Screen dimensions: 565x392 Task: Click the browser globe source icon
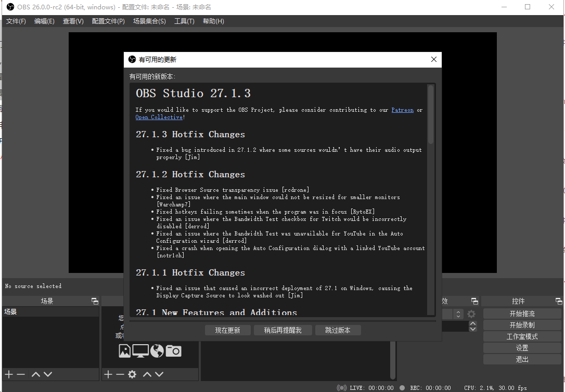pyautogui.click(x=157, y=351)
